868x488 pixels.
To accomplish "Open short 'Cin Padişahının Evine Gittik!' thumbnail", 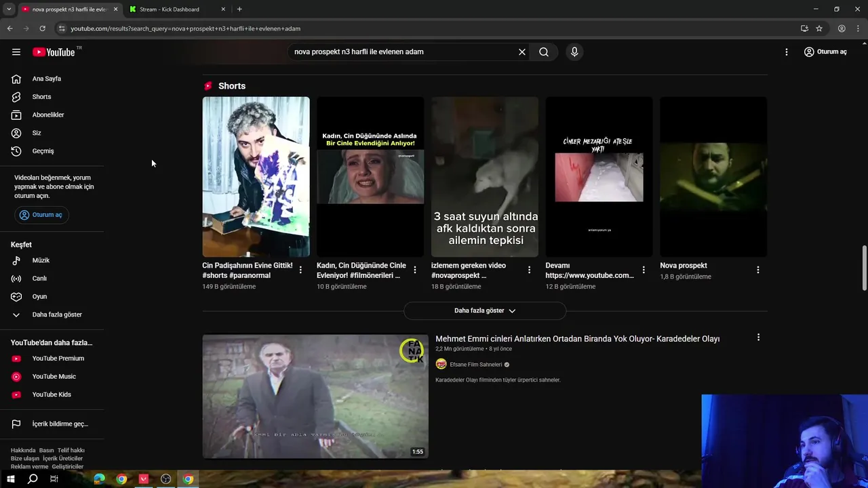I will (x=256, y=177).
